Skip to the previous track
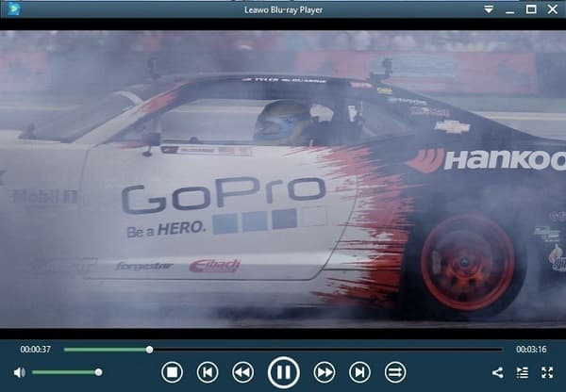 (x=208, y=372)
